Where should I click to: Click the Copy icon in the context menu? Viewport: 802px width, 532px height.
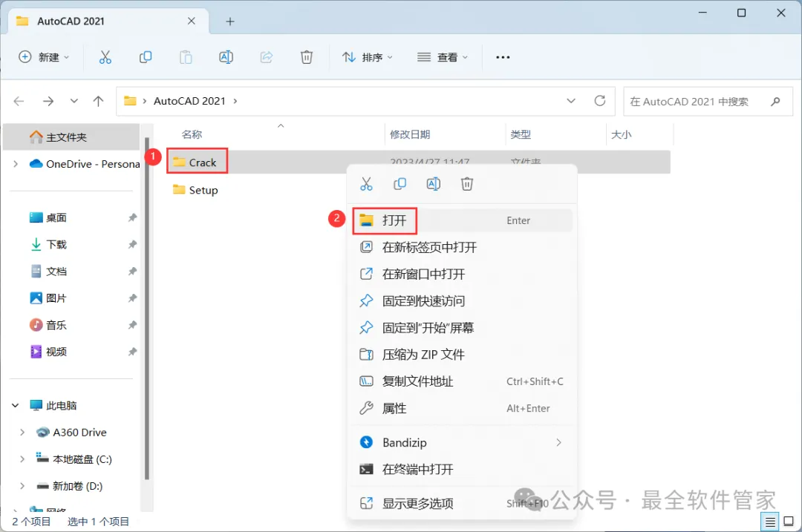pyautogui.click(x=400, y=184)
